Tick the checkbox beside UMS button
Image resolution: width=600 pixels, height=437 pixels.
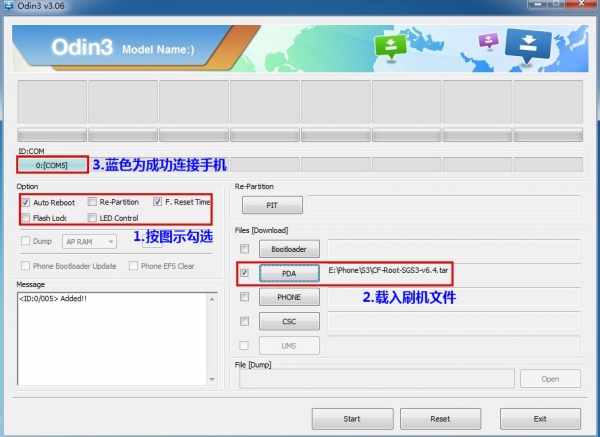[244, 346]
